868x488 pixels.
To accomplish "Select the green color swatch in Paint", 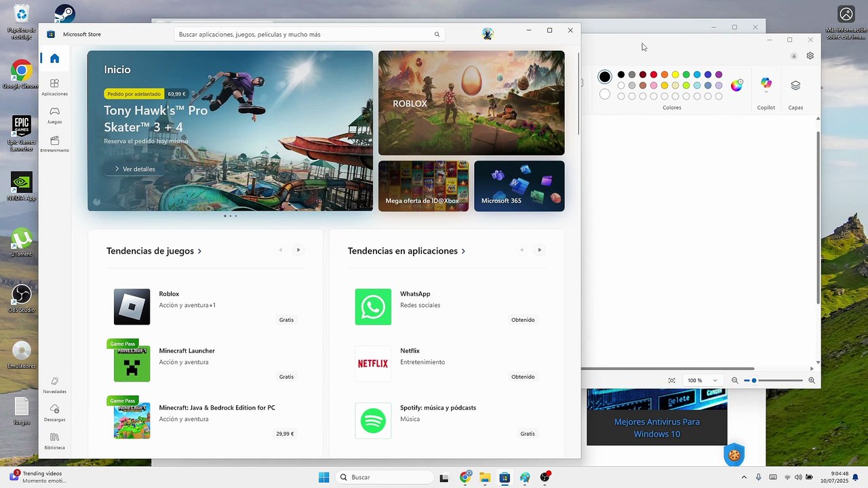I will [686, 75].
